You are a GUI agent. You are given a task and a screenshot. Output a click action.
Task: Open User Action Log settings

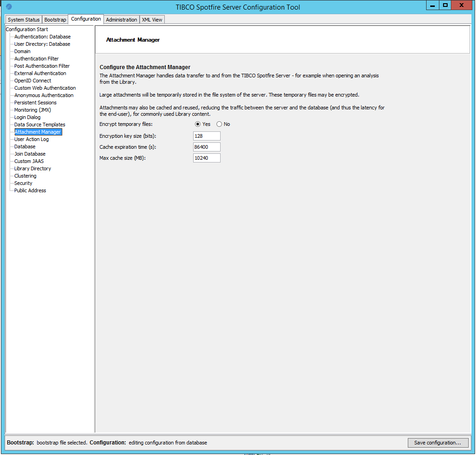[x=31, y=139]
